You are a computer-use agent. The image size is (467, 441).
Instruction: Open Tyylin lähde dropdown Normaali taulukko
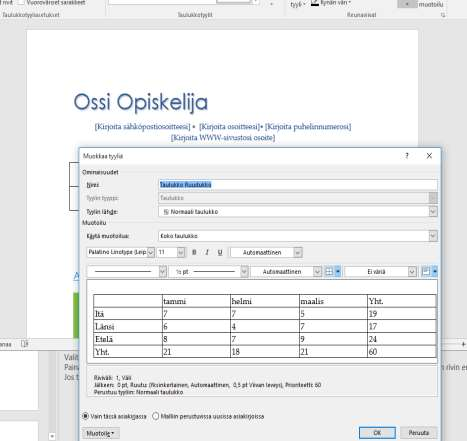pyautogui.click(x=433, y=211)
